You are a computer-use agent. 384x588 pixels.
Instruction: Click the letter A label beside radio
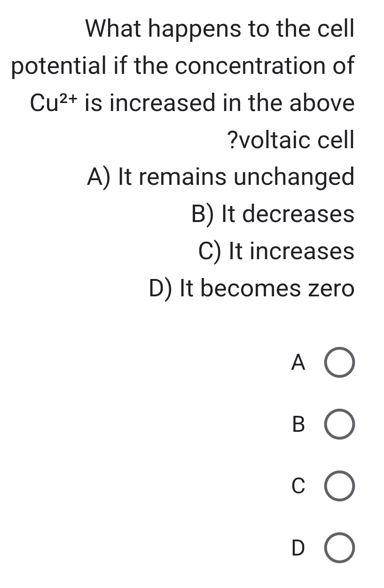tap(298, 363)
